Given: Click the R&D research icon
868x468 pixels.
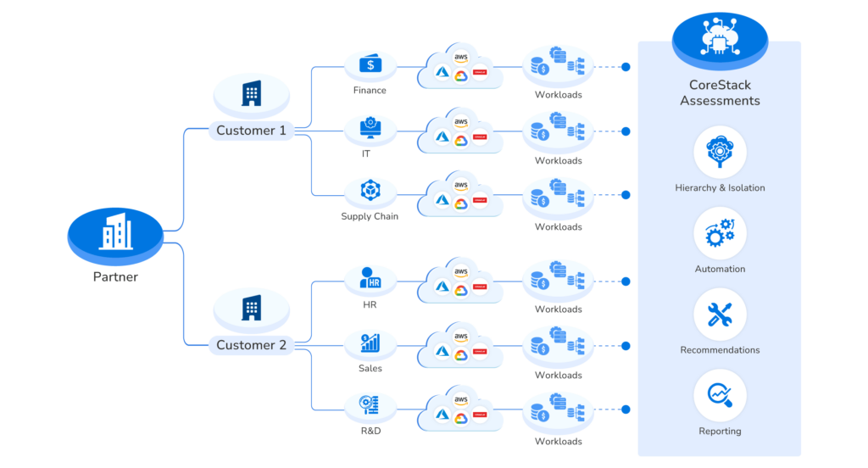Looking at the screenshot, I should (370, 405).
